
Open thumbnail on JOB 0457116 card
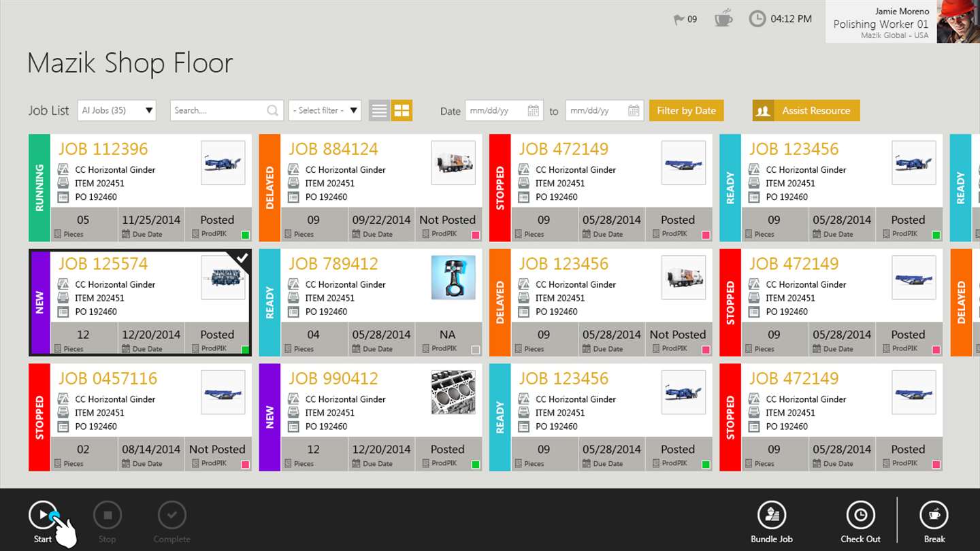223,393
